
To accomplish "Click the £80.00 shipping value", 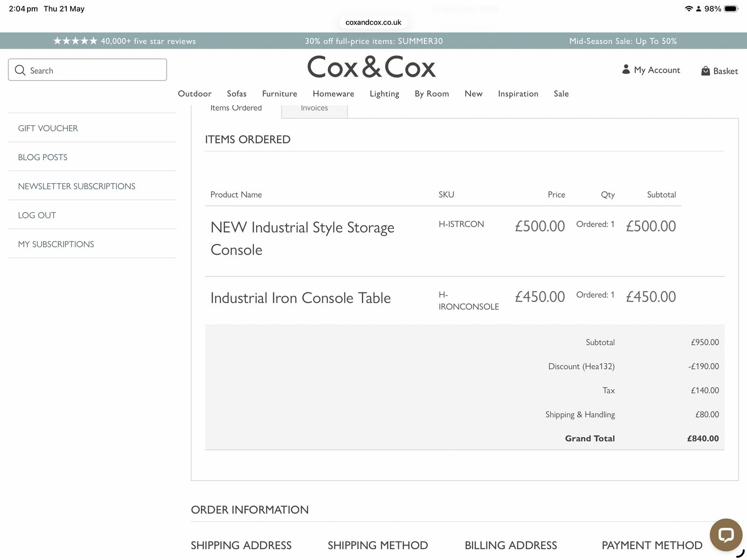I will [x=707, y=414].
